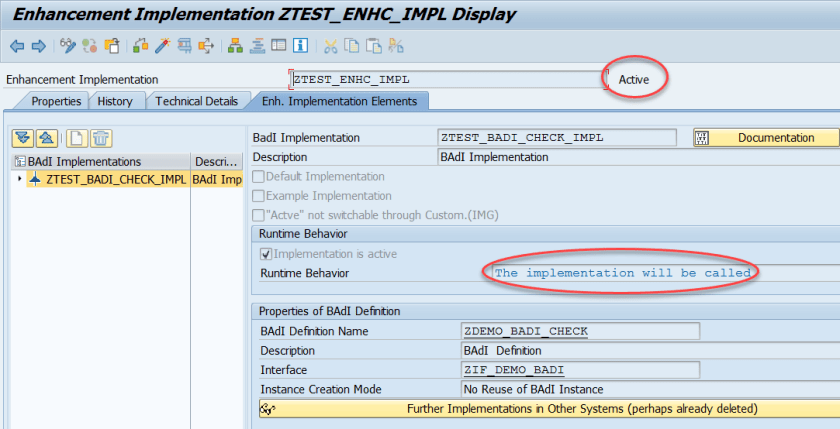Click the BAdI Implementations header icon
Screen dimensions: 840x429
point(20,161)
